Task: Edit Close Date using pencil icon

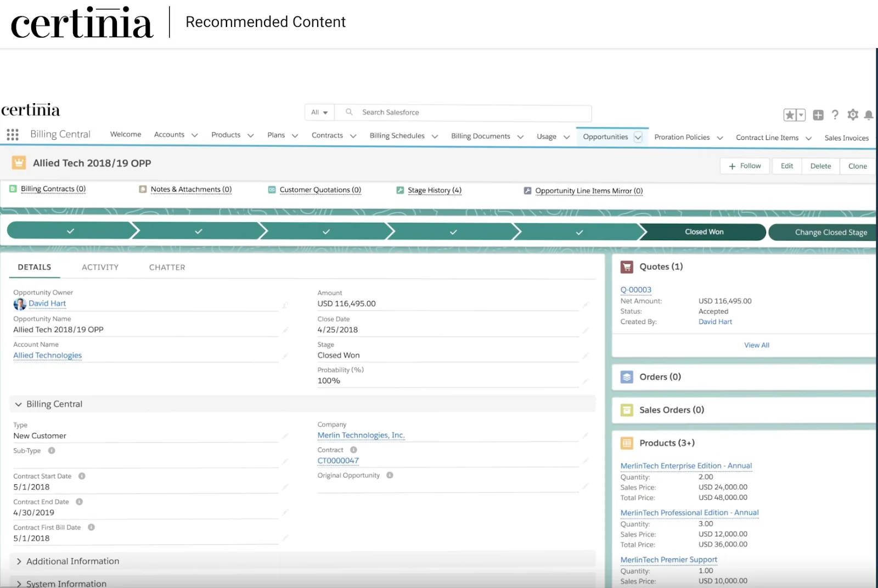Action: coord(586,330)
